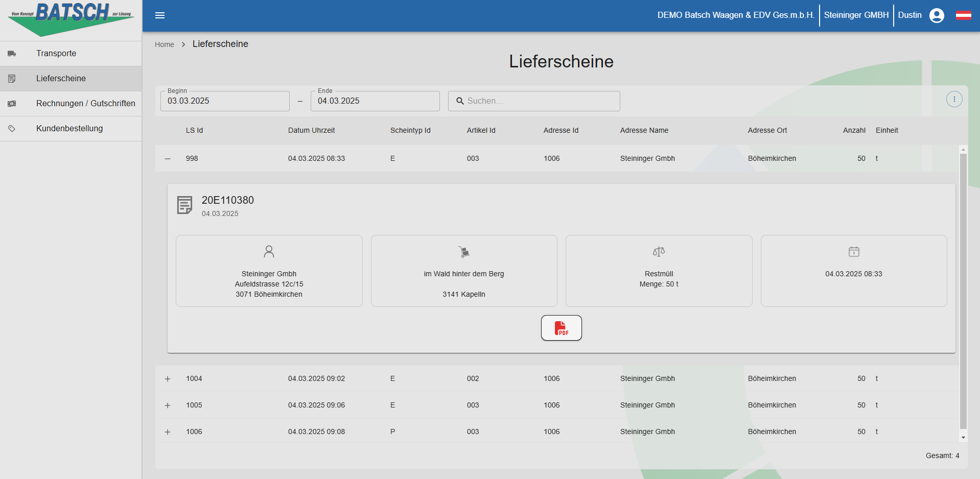Open the user account avatar icon
Viewport: 980px width, 479px height.
937,15
